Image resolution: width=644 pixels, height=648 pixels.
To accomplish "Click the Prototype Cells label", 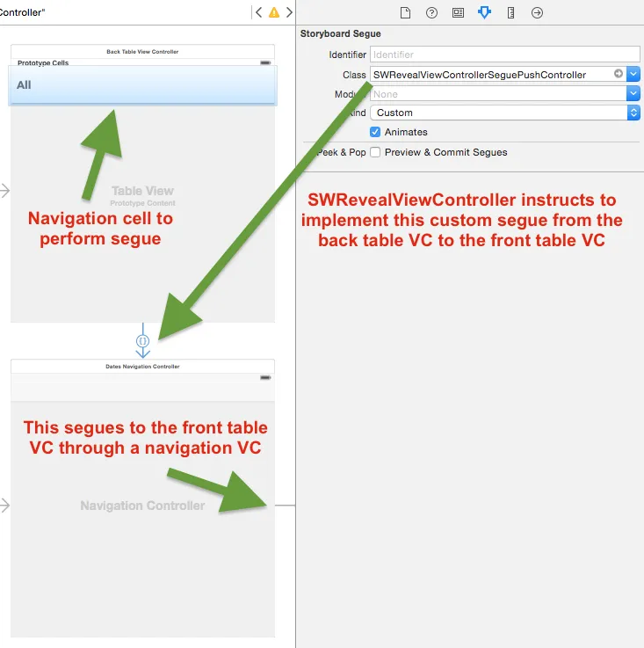I will [x=43, y=62].
